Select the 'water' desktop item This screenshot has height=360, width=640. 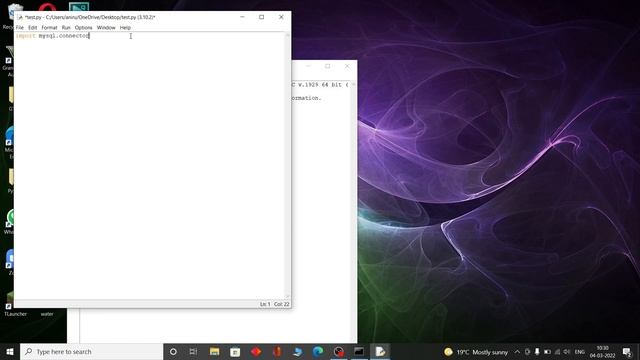coord(47,313)
